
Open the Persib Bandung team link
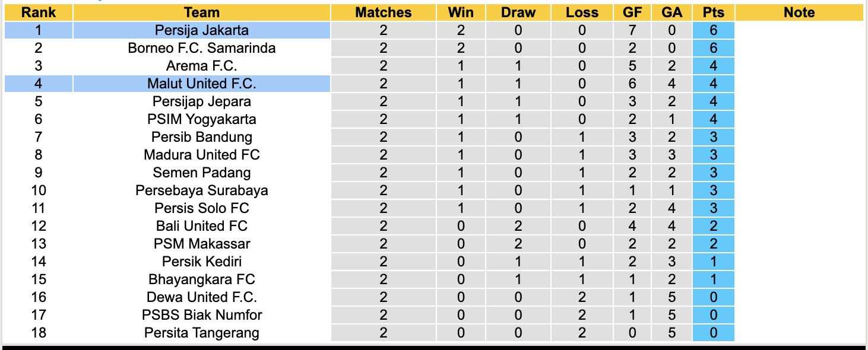(202, 137)
